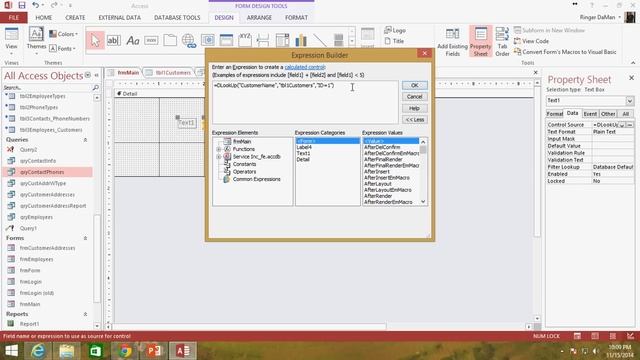This screenshot has width=640, height=360.
Task: Click into the expression text box
Action: click(305, 102)
